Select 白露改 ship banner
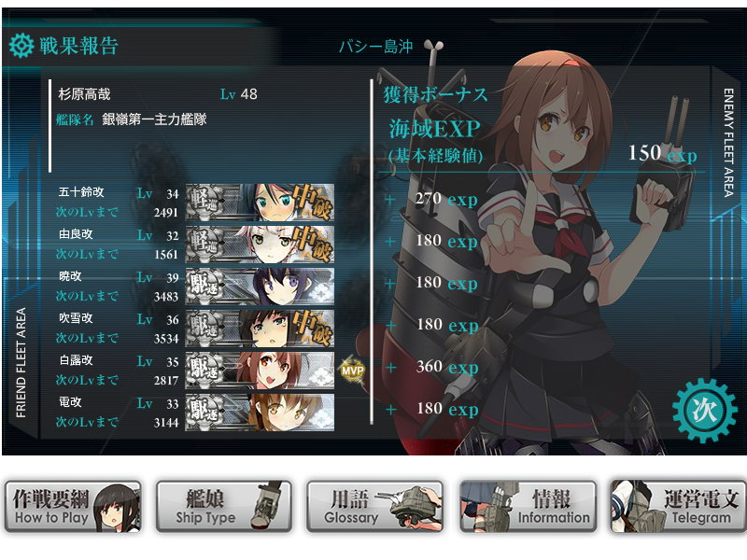This screenshot has width=747, height=560. [260, 371]
